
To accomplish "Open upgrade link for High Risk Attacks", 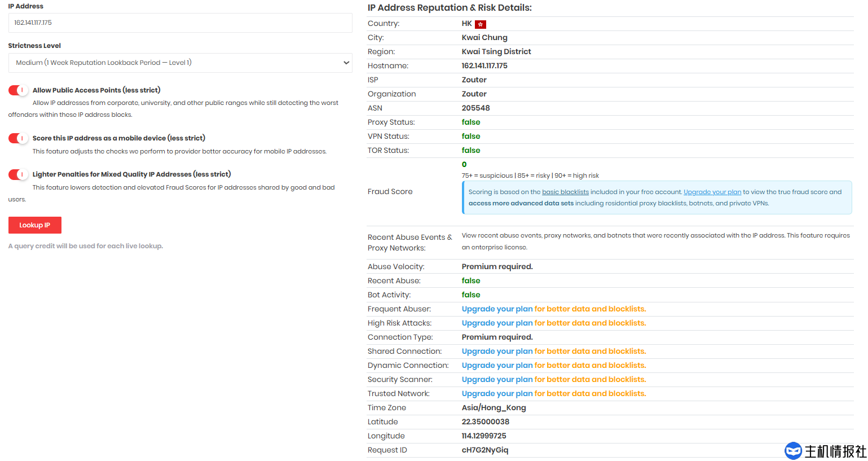I will click(497, 323).
